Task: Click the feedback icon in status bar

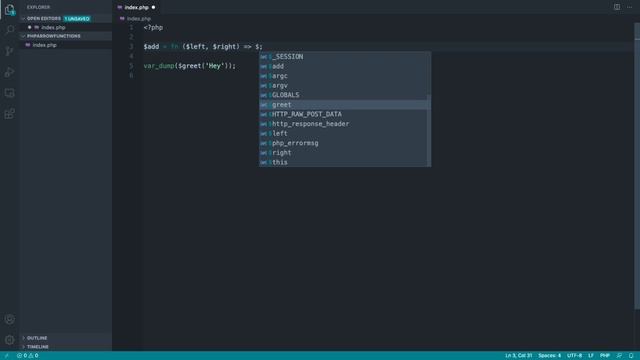Action: pos(619,356)
